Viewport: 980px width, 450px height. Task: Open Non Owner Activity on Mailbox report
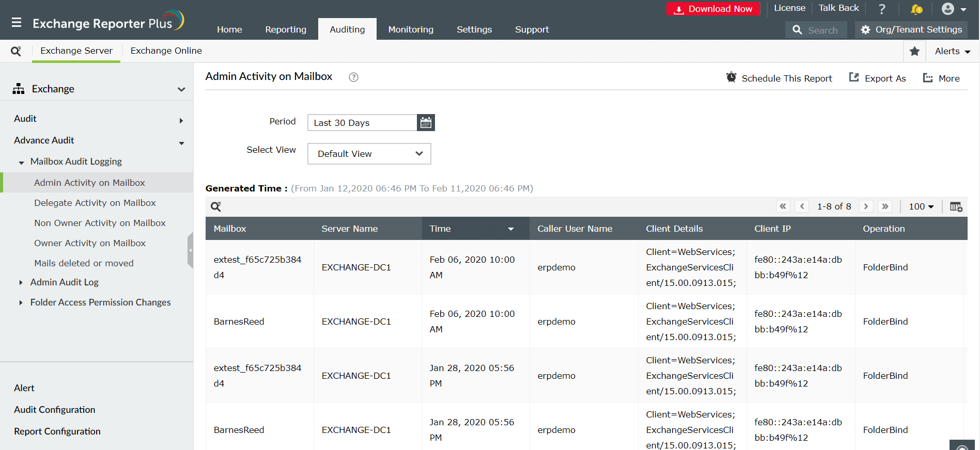click(x=100, y=223)
